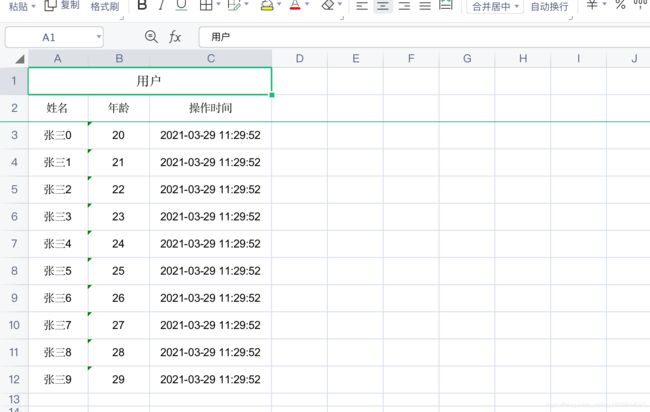The width and height of the screenshot is (650, 412).
Task: Select column G header
Action: (x=467, y=58)
